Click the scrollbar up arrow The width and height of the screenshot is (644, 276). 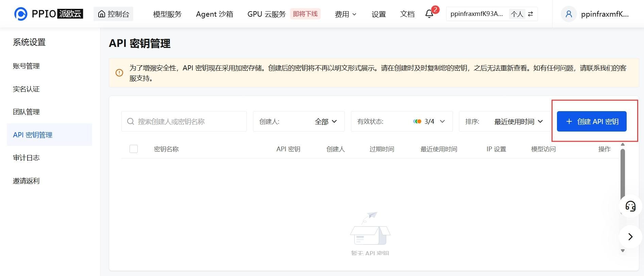[623, 144]
